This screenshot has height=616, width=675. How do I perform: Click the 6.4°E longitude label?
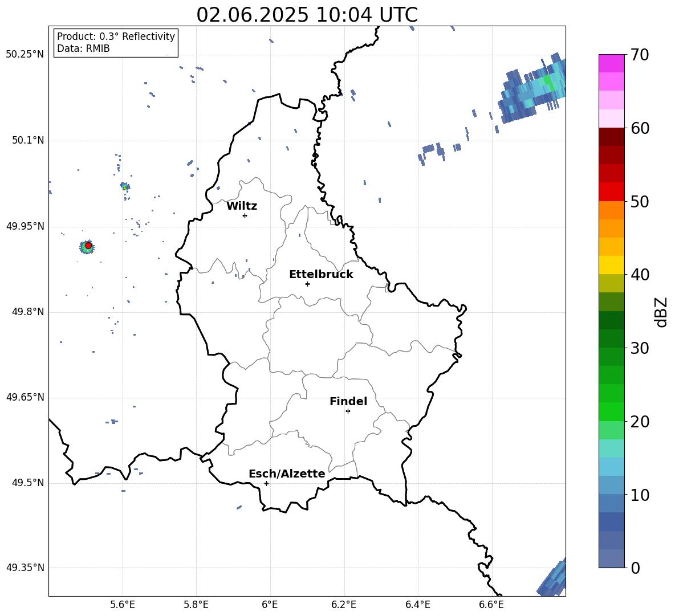coord(418,605)
